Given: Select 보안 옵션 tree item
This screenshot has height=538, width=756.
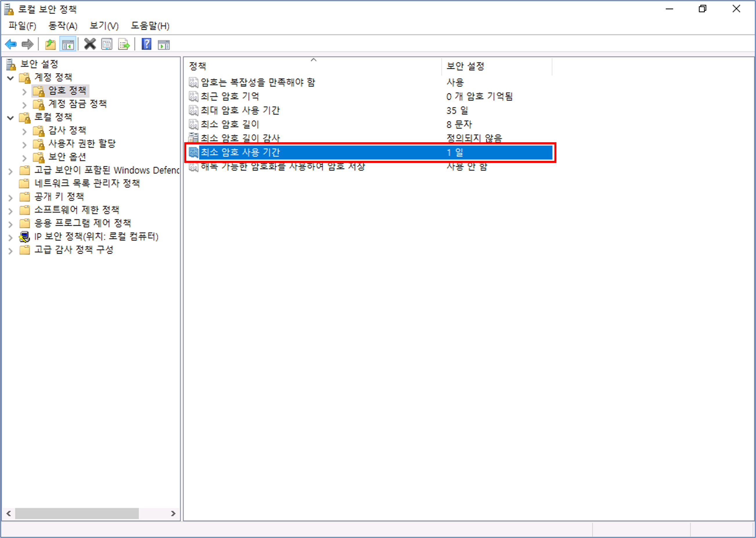Looking at the screenshot, I should [67, 157].
